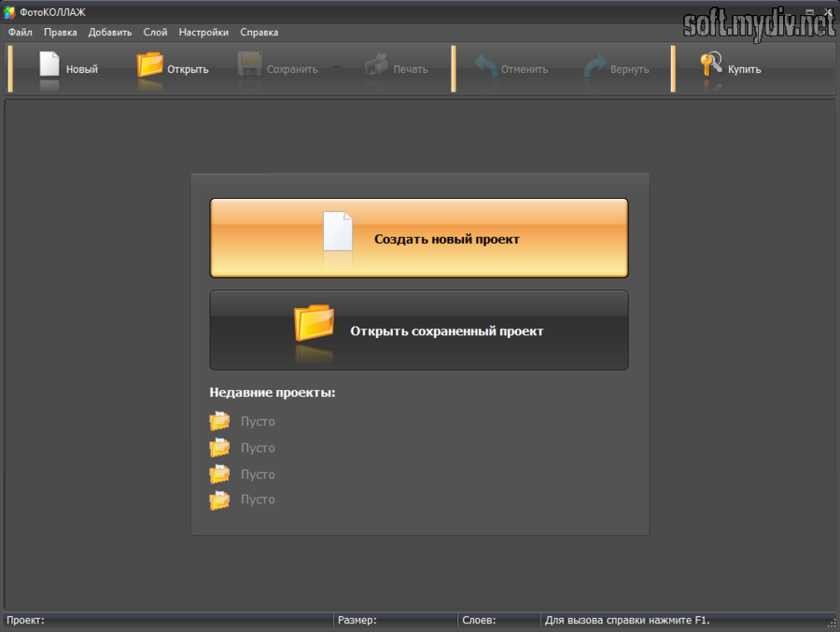840x632 pixels.
Task: Click the first Пусто recent project folder icon
Action: coord(219,421)
